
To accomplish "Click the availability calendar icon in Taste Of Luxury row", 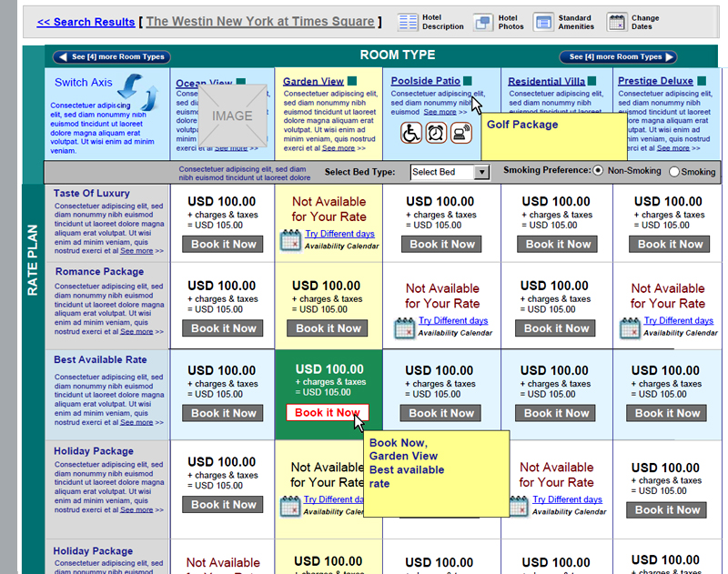I will coord(290,240).
